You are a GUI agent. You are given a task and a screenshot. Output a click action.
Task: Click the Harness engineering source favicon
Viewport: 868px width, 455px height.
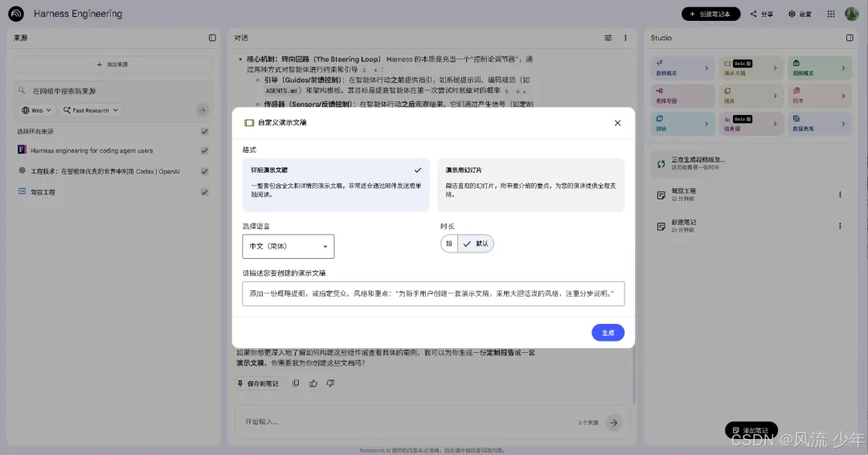[22, 150]
